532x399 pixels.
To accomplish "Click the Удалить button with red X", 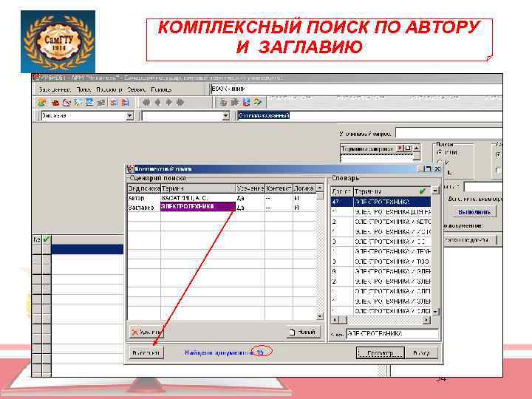I will point(146,332).
